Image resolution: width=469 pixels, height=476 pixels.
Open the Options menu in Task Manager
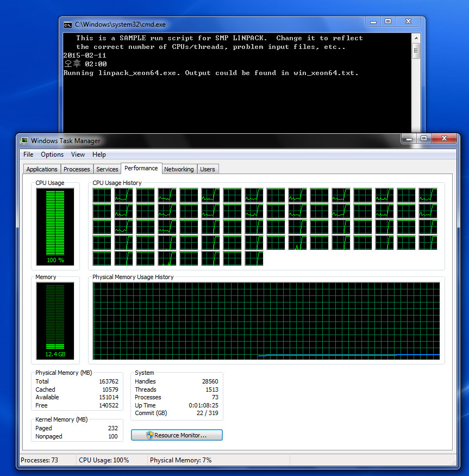point(52,154)
